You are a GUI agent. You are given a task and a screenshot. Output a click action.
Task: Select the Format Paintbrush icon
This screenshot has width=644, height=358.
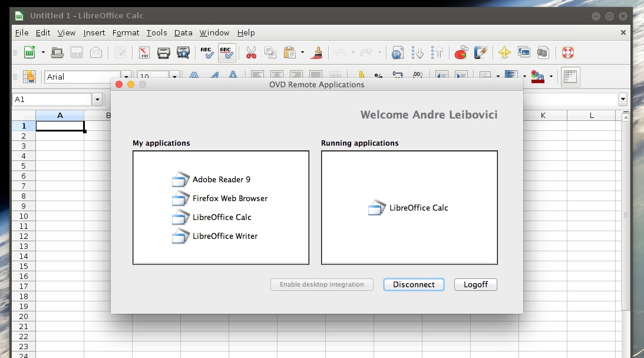point(317,52)
